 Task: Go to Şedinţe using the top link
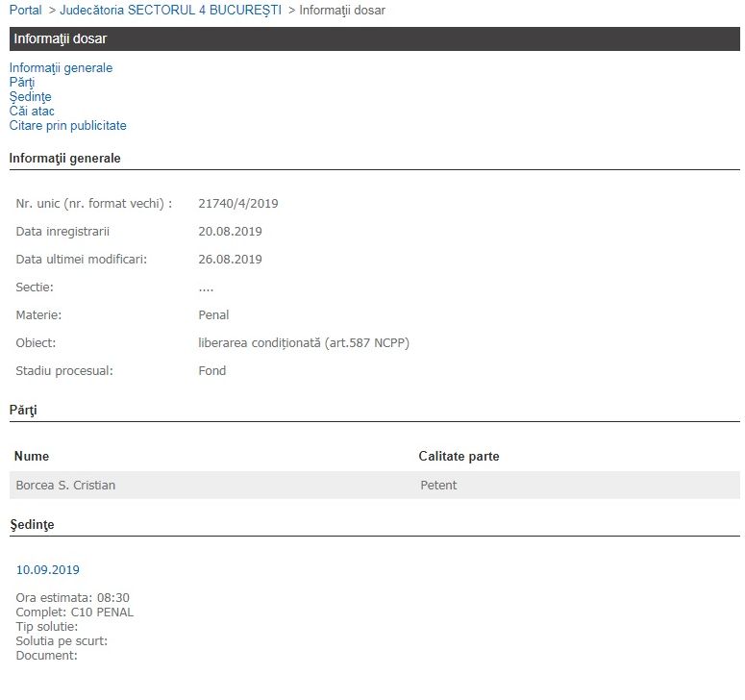click(30, 97)
